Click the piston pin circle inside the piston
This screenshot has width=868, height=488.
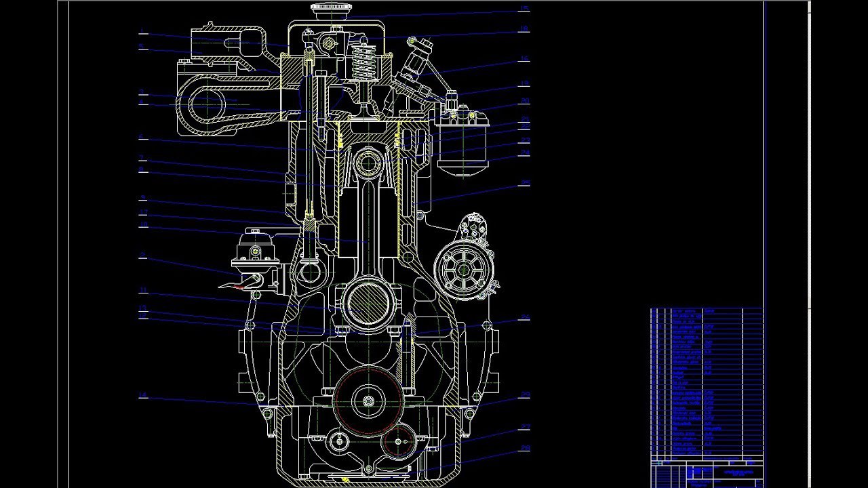(368, 163)
